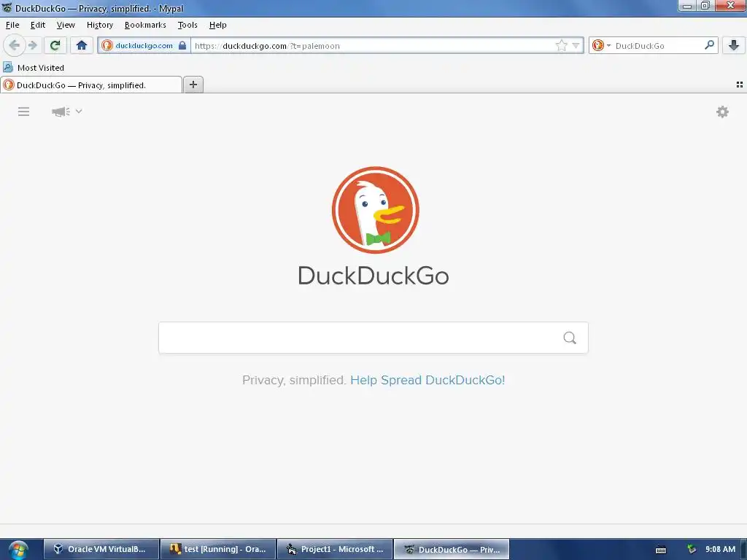Open a new tab with plus button
Screen dimensions: 747x560
(x=193, y=85)
